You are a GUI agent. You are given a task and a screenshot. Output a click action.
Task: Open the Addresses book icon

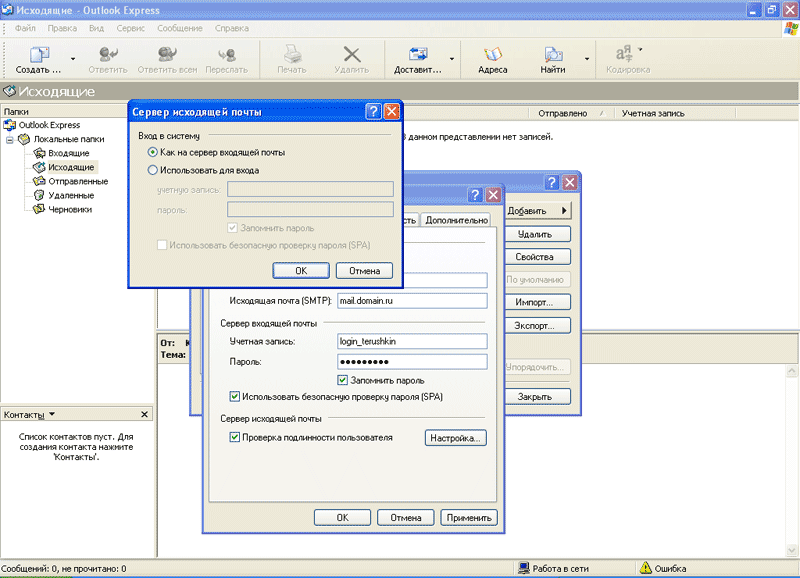tap(492, 54)
